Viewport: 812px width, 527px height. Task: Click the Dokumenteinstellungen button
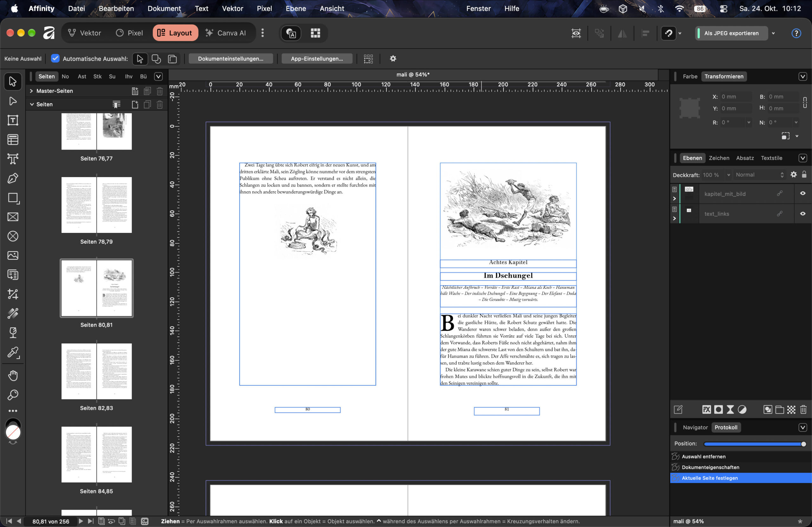(x=231, y=58)
